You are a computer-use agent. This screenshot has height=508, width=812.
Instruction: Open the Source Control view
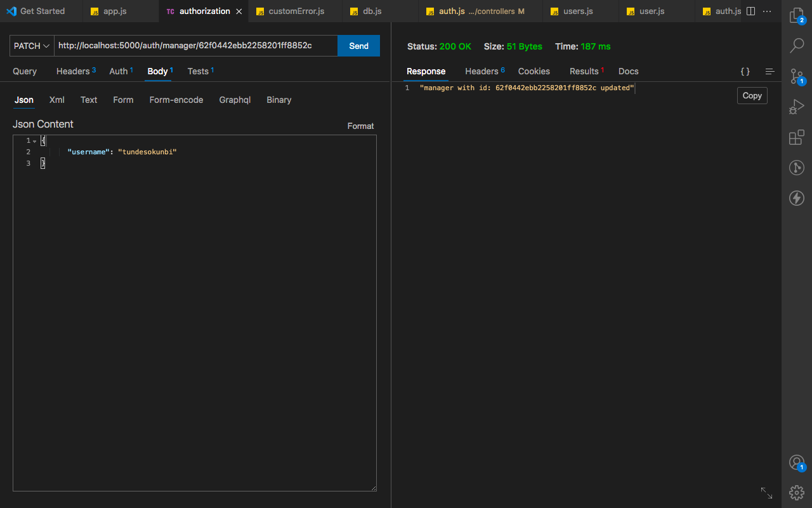click(x=797, y=76)
